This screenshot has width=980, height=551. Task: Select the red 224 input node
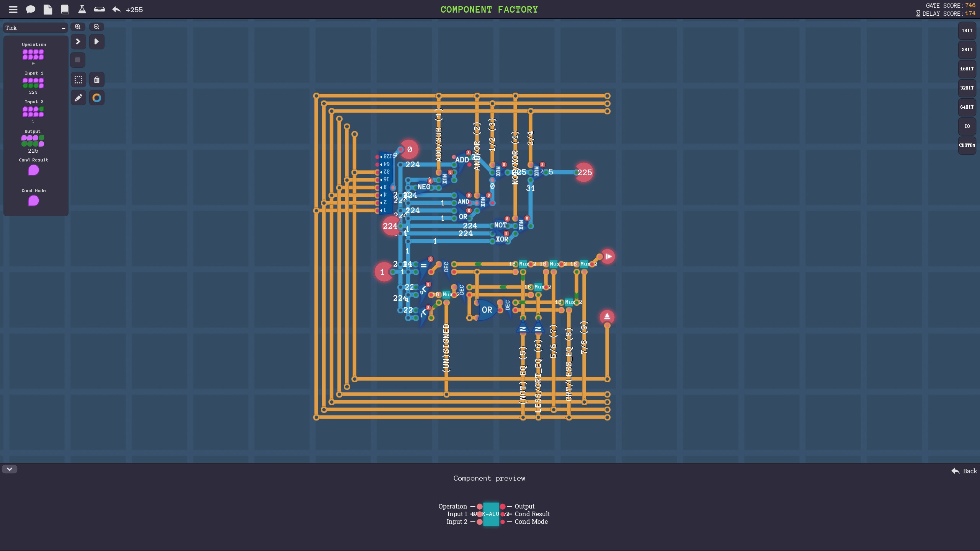coord(390,226)
